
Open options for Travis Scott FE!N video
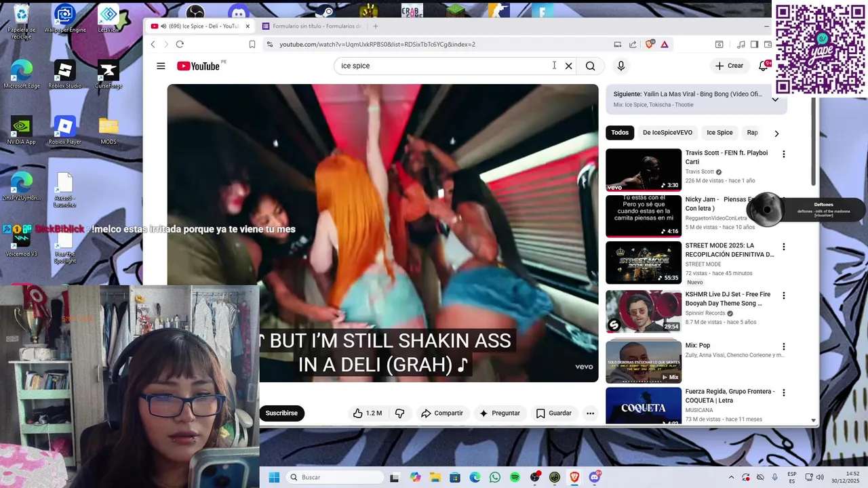tap(784, 155)
